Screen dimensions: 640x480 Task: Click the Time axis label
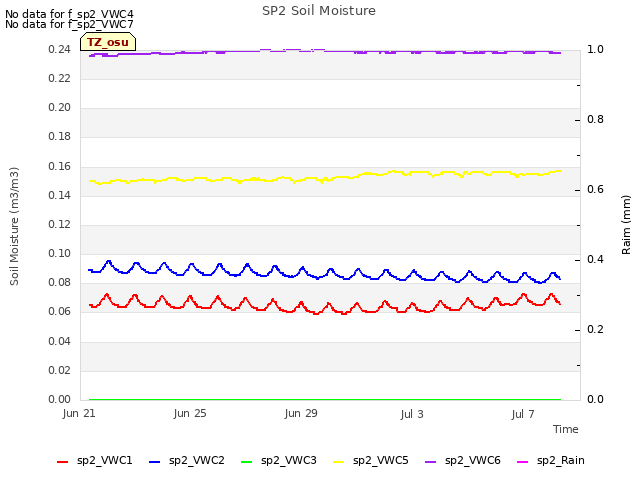(x=566, y=429)
